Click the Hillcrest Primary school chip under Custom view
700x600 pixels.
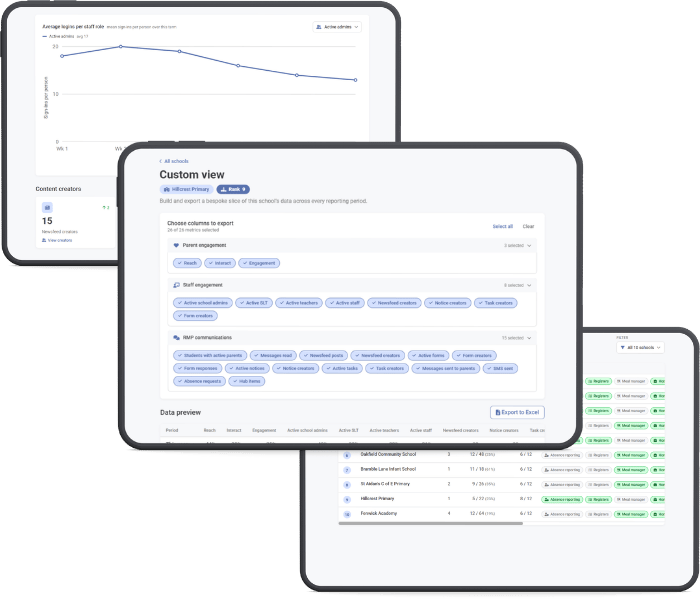[187, 189]
